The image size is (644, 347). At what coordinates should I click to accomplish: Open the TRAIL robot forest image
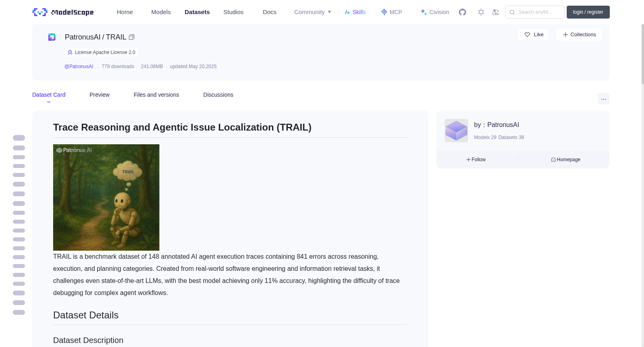coord(106,197)
